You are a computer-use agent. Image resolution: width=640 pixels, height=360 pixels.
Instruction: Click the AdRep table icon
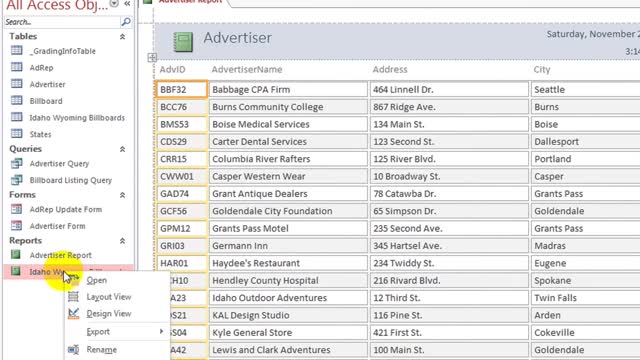tap(17, 67)
